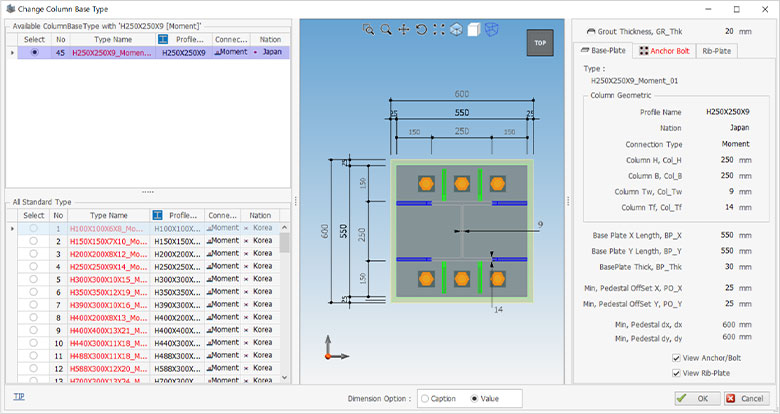Choose the pan move tool
Screen dimensions: 780x414
coord(403,30)
